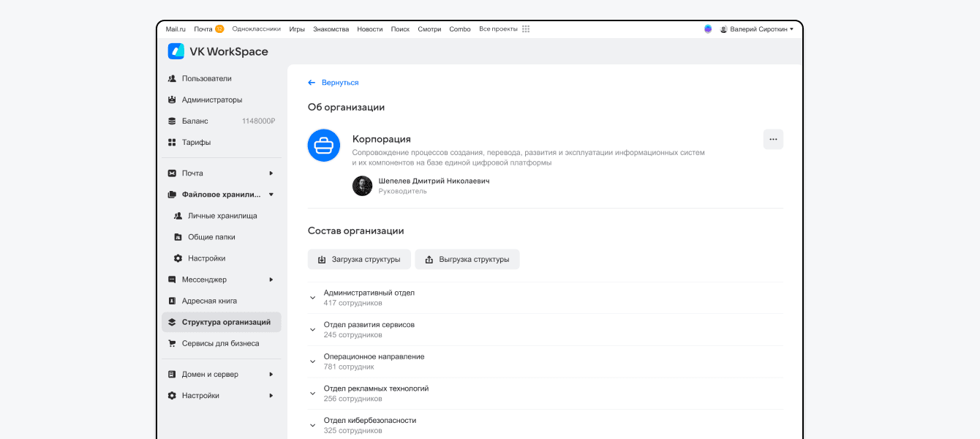
Task: Click the Загрузка структуры button
Action: click(x=359, y=259)
